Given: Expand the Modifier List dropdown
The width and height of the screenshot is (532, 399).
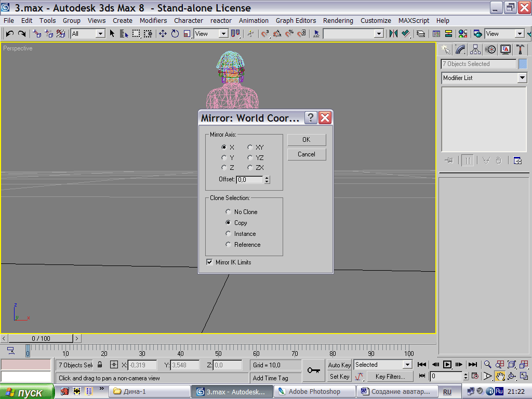Looking at the screenshot, I should [522, 78].
